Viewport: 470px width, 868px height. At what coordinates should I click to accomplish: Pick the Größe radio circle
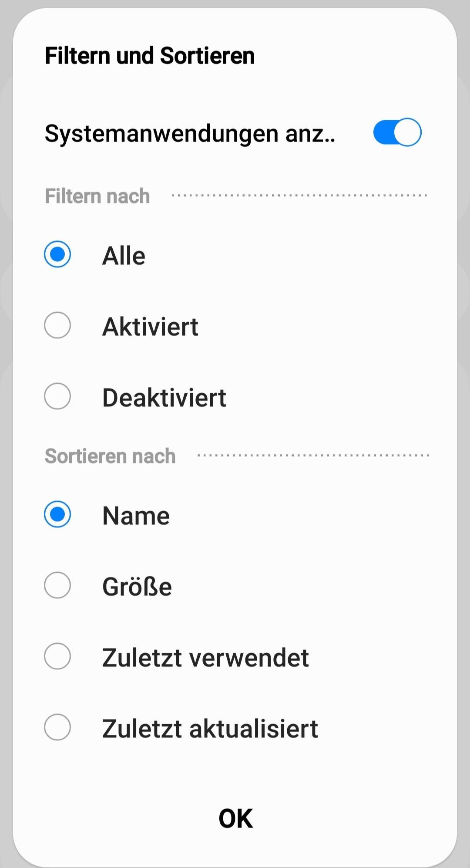point(57,585)
